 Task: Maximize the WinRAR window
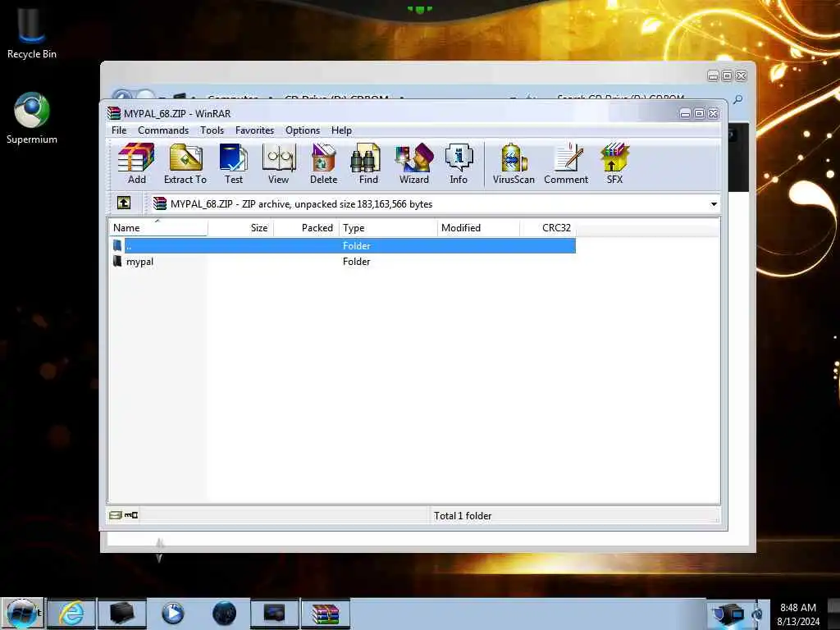click(x=699, y=113)
